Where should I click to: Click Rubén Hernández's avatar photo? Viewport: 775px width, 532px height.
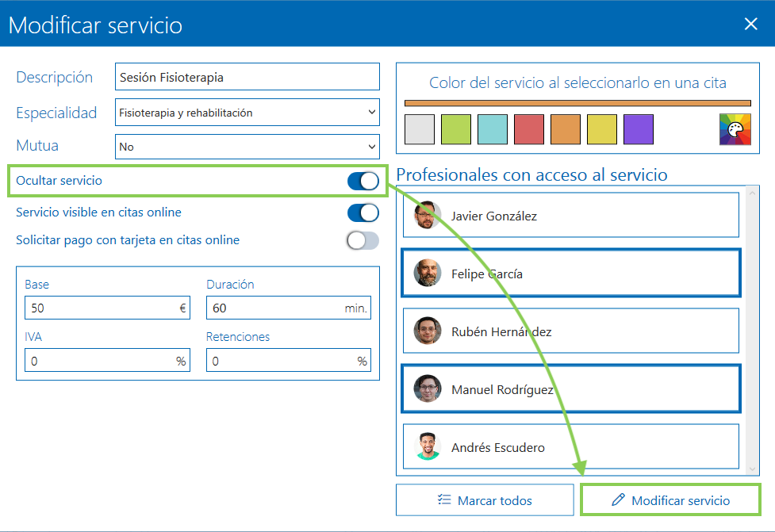pyautogui.click(x=428, y=331)
